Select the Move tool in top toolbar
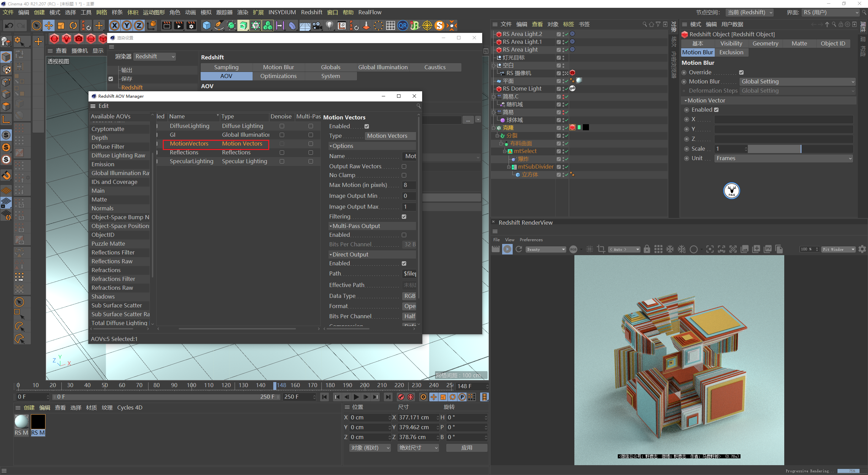Screen dimensions: 868x475 pyautogui.click(x=48, y=25)
